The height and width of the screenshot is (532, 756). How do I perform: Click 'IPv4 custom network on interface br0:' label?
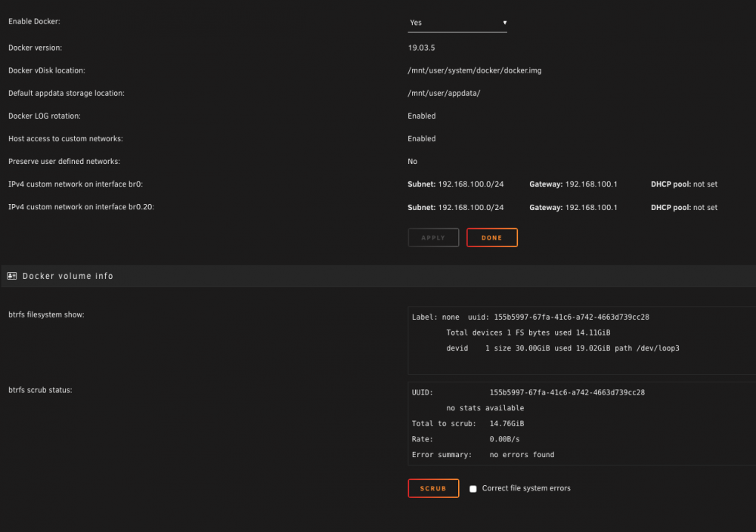(76, 184)
